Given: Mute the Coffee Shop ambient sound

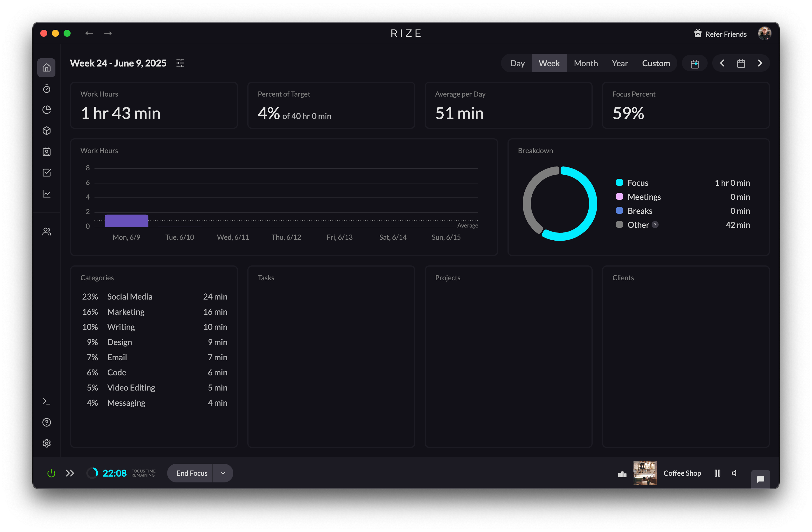Looking at the screenshot, I should click(x=734, y=473).
